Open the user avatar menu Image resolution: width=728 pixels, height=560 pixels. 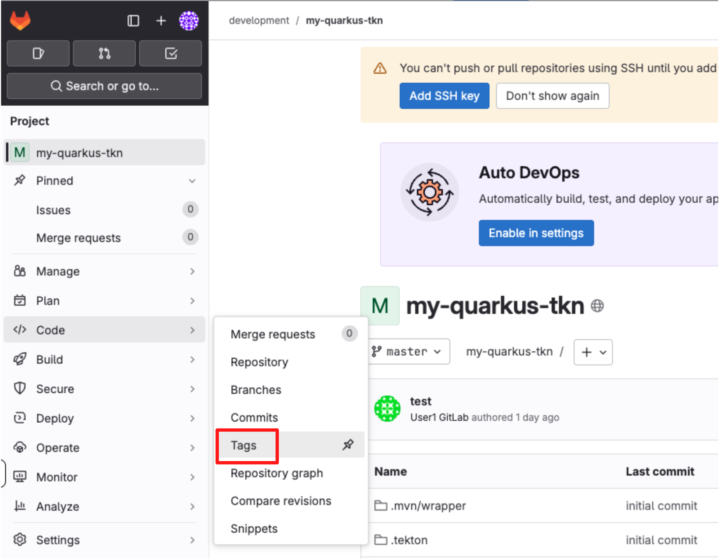(x=189, y=21)
